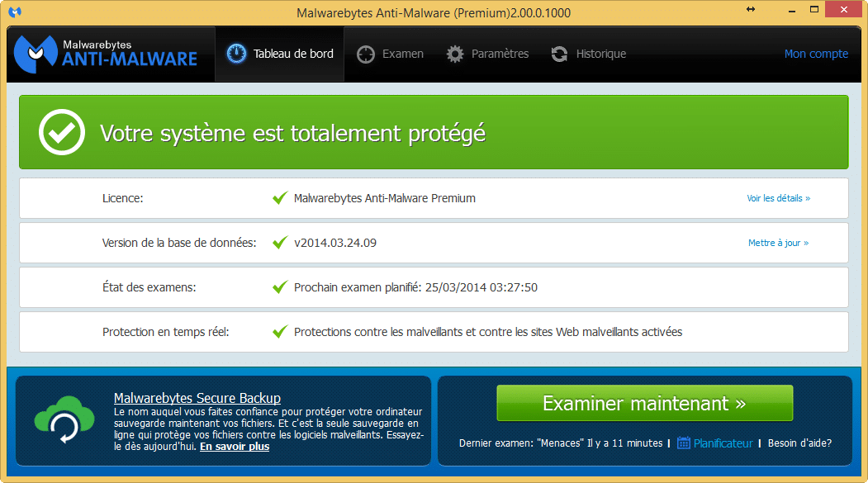The height and width of the screenshot is (483, 868).
Task: Click the green check in Protection en temps réel row
Action: (280, 331)
